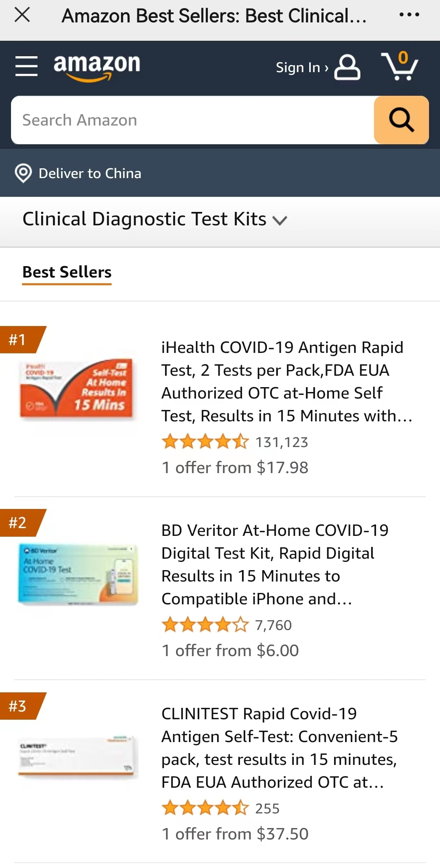
Task: Tap the delivery location pin icon
Action: click(23, 173)
